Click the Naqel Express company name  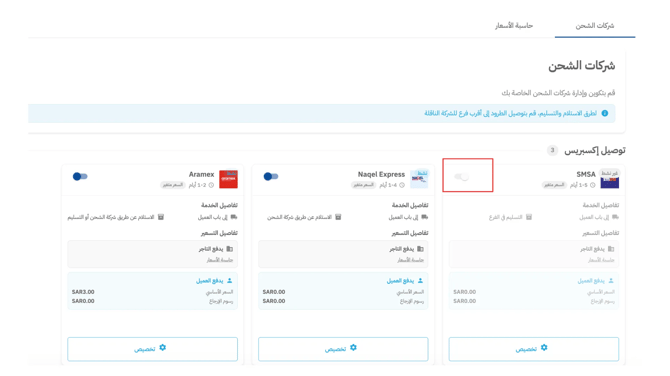(x=381, y=174)
